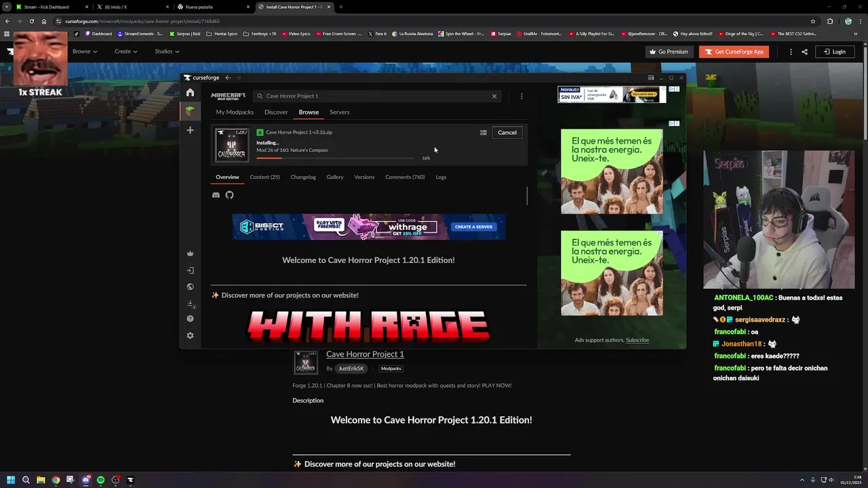The width and height of the screenshot is (868, 488).
Task: Open File Explorer from taskbar
Action: (x=41, y=480)
